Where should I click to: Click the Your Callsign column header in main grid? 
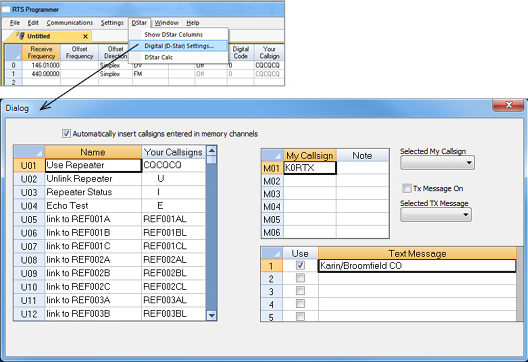tap(269, 53)
